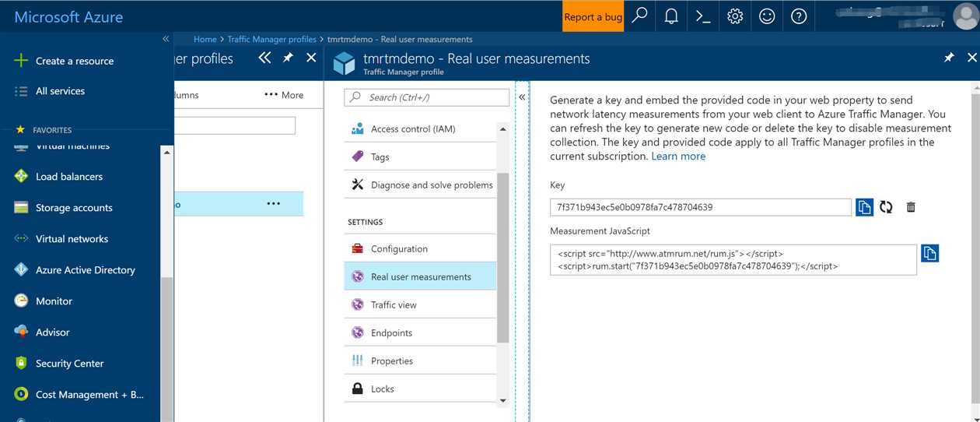Click Home in the breadcrumb
Screen dimensions: 980x422
pyautogui.click(x=205, y=39)
